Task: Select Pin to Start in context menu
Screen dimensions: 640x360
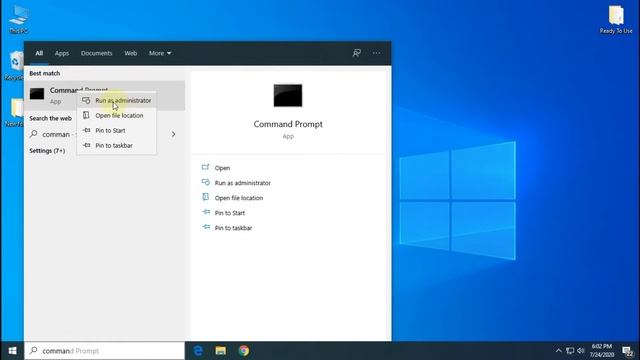Action: [x=116, y=131]
